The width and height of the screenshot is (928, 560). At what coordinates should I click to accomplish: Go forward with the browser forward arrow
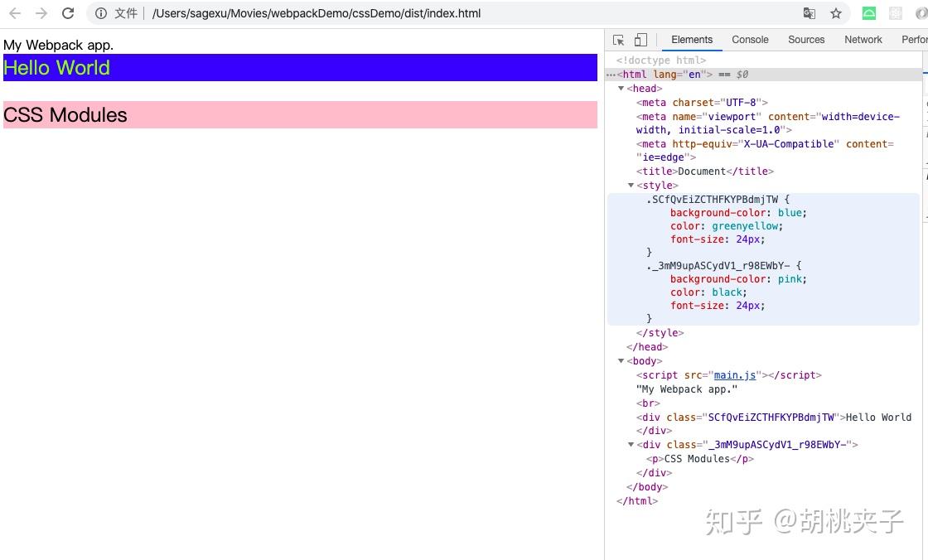pos(41,13)
